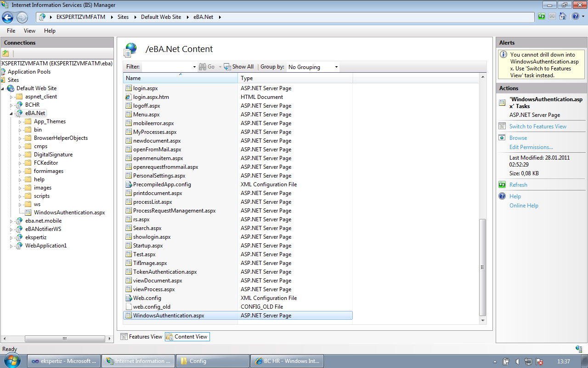Select the Sites node in tree

(13, 80)
